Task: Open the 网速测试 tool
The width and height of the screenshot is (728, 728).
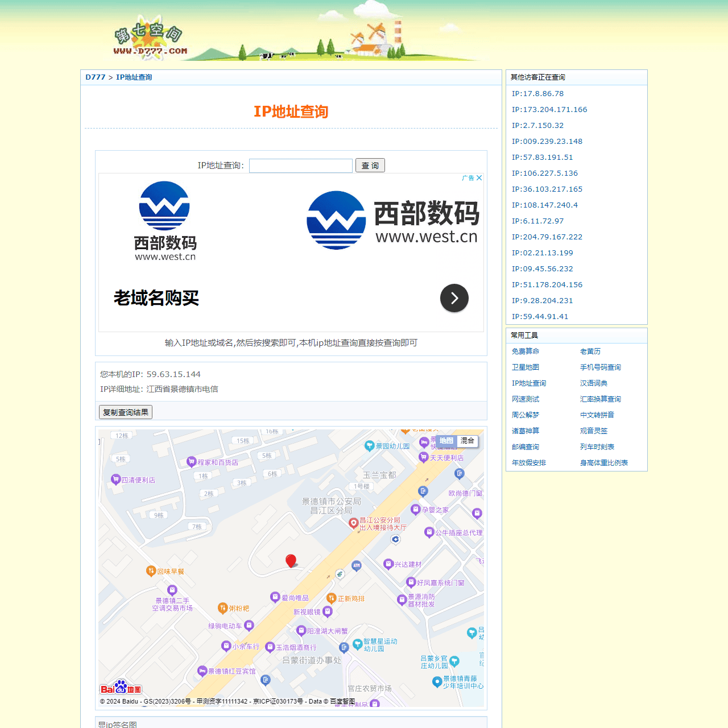Action: (x=526, y=399)
